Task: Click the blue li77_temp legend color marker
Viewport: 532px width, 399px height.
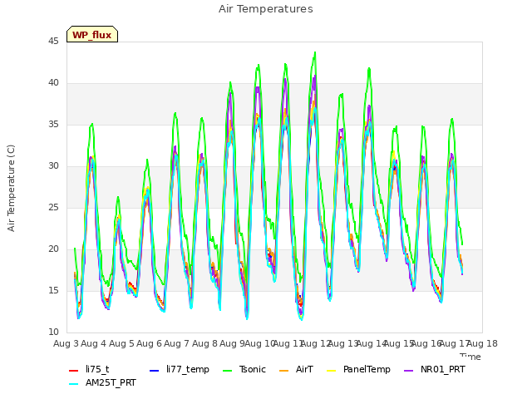Action: pyautogui.click(x=154, y=370)
